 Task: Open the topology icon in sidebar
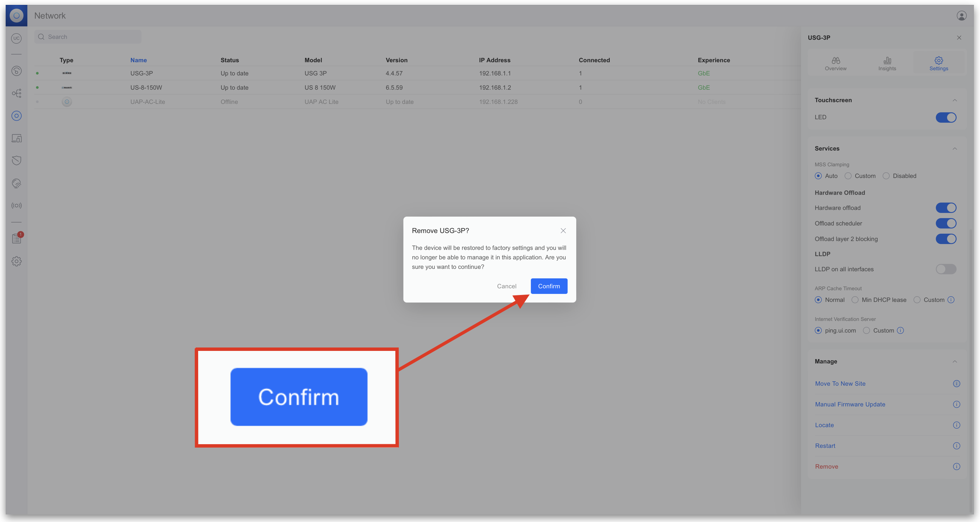click(x=16, y=93)
